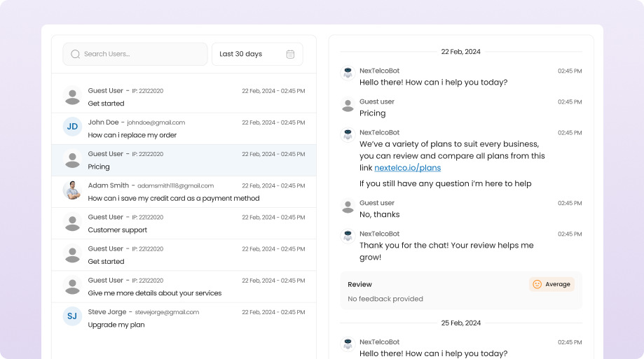Click bot avatar on the 25 Feb greeting

[347, 344]
